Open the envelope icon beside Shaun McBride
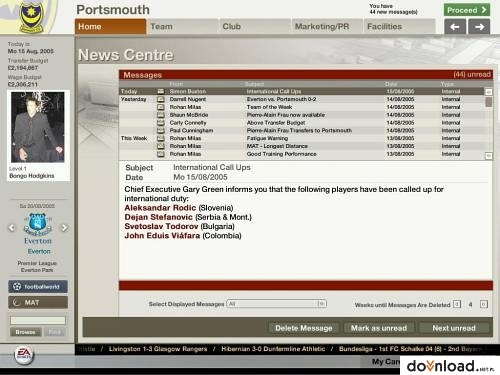 pos(161,115)
